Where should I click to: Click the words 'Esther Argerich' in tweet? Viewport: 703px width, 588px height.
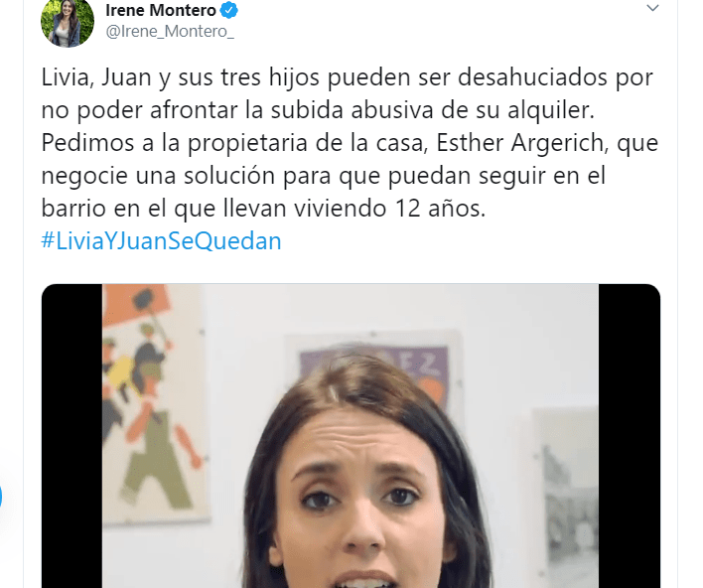[x=522, y=143]
